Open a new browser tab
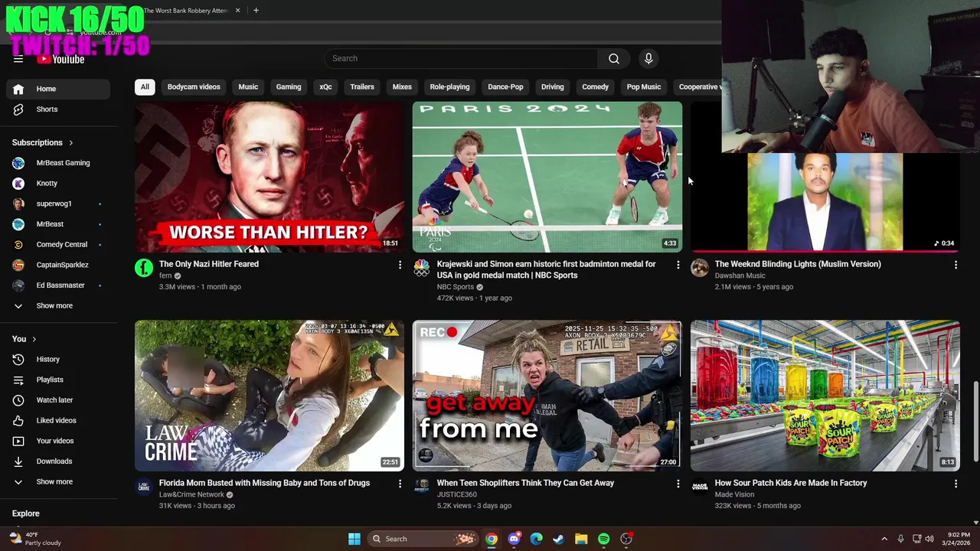Image resolution: width=980 pixels, height=551 pixels. 256,11
